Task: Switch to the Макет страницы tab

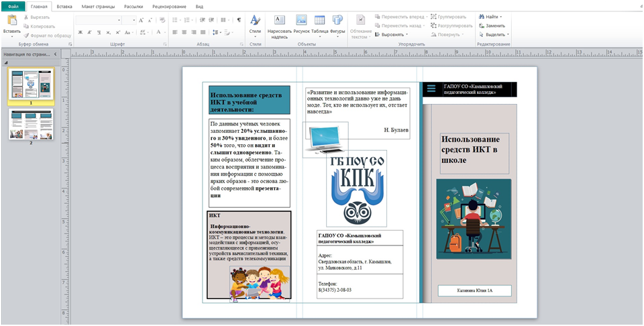Action: click(x=98, y=7)
